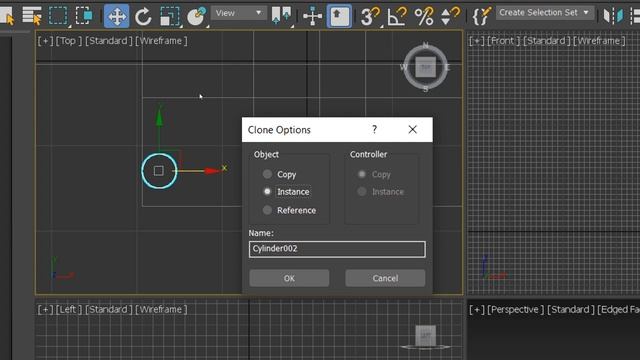Toggle the 3D Snaps icon
Image resolution: width=640 pixels, height=360 pixels.
pyautogui.click(x=370, y=16)
